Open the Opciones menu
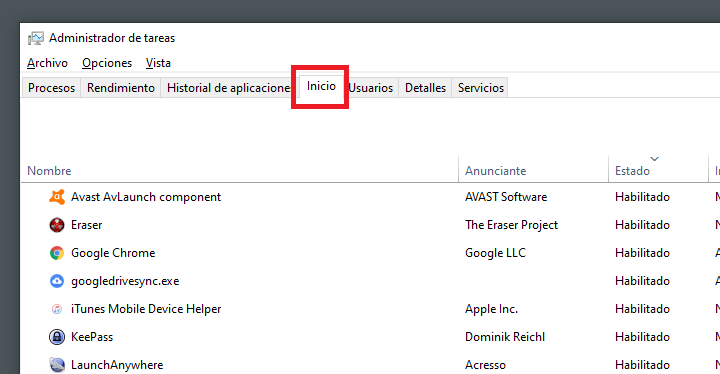 point(107,63)
